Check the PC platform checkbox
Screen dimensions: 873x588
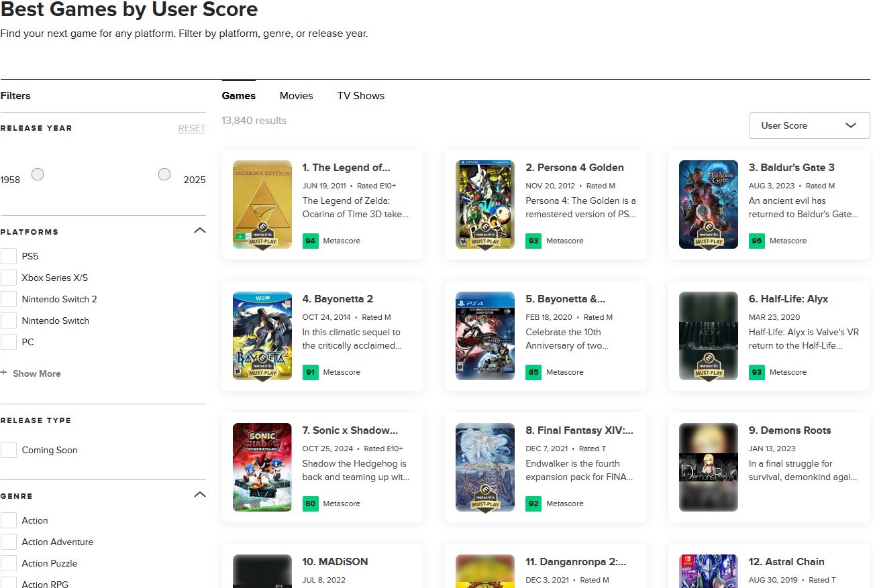click(9, 342)
